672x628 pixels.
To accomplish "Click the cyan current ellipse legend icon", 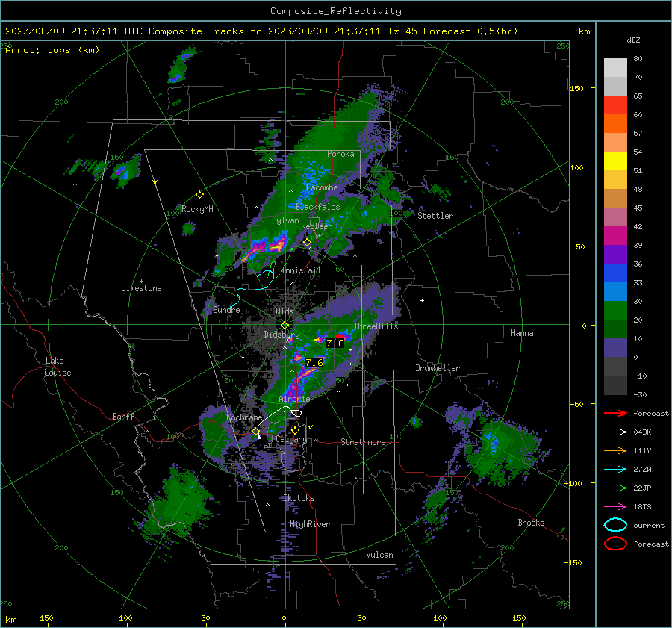I will coord(615,525).
